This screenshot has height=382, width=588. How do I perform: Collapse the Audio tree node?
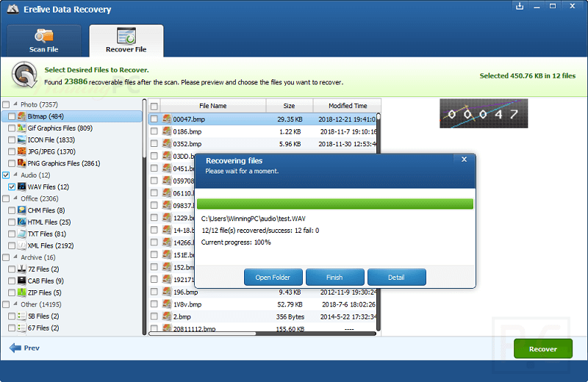[15, 174]
